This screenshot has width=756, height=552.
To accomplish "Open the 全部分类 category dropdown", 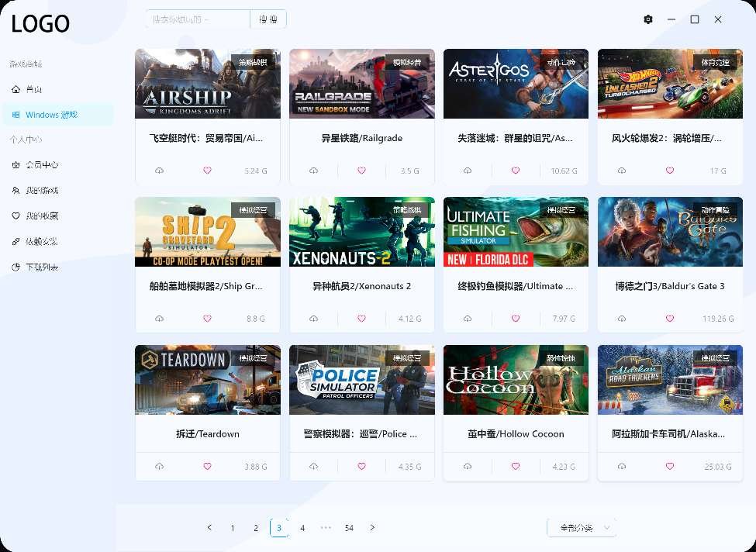I will click(582, 528).
